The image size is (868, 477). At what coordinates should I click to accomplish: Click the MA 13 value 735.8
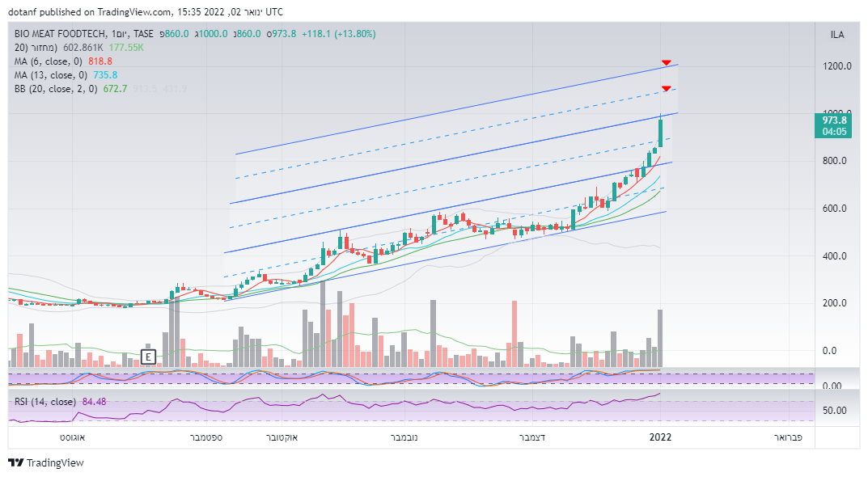tap(105, 75)
